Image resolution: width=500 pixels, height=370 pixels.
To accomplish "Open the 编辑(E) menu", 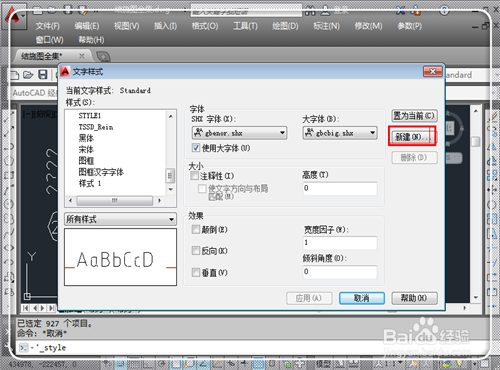I will pos(87,26).
